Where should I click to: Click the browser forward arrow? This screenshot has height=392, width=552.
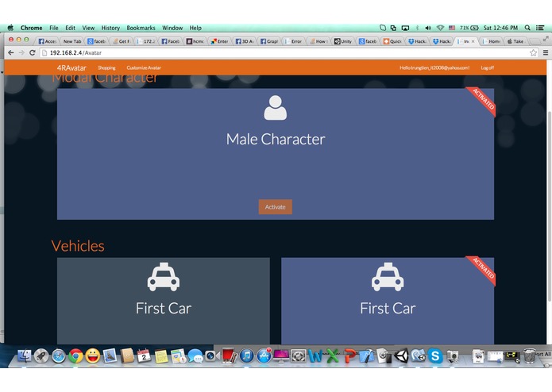21,52
